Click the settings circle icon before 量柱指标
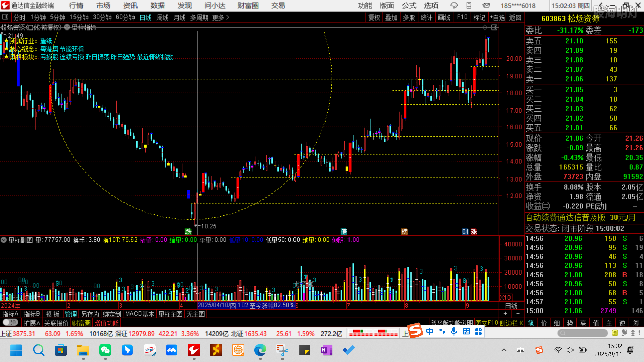This screenshot has width=644, height=362. tap(67, 27)
